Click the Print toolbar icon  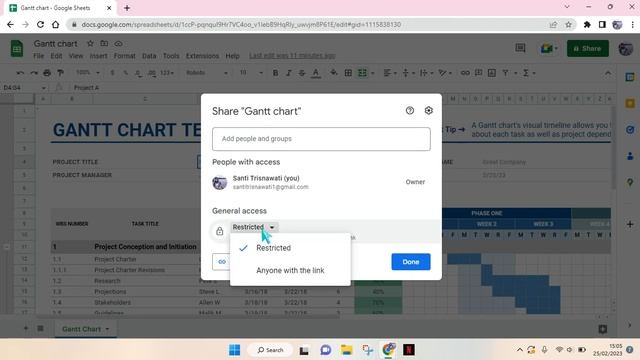click(x=47, y=73)
